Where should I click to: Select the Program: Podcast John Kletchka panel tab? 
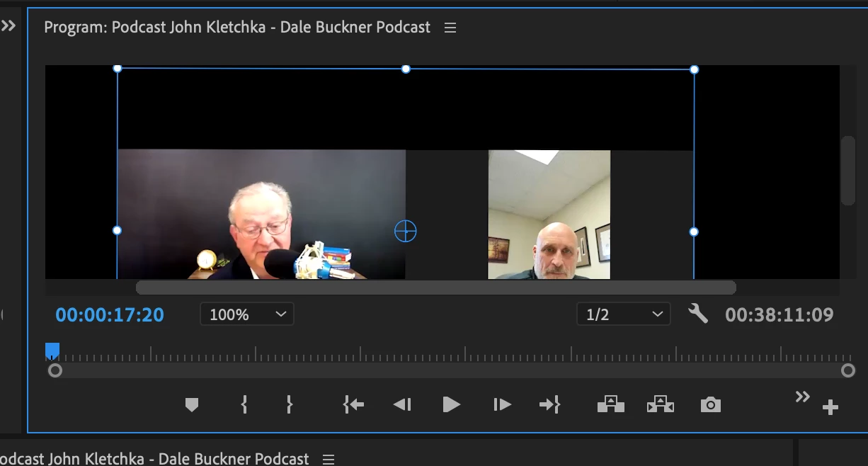(x=237, y=28)
